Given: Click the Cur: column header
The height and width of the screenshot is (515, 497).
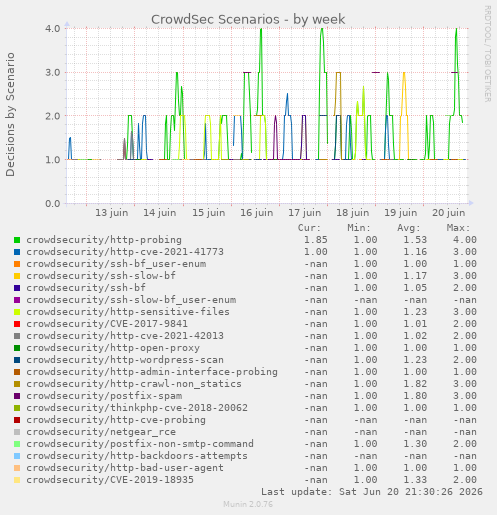Looking at the screenshot, I should 309,228.
